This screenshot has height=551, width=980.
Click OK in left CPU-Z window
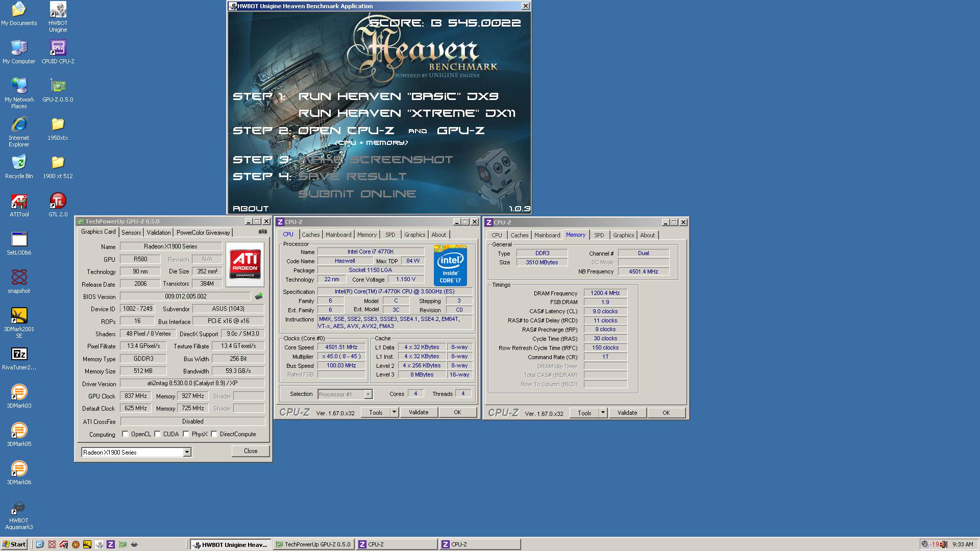pos(457,412)
